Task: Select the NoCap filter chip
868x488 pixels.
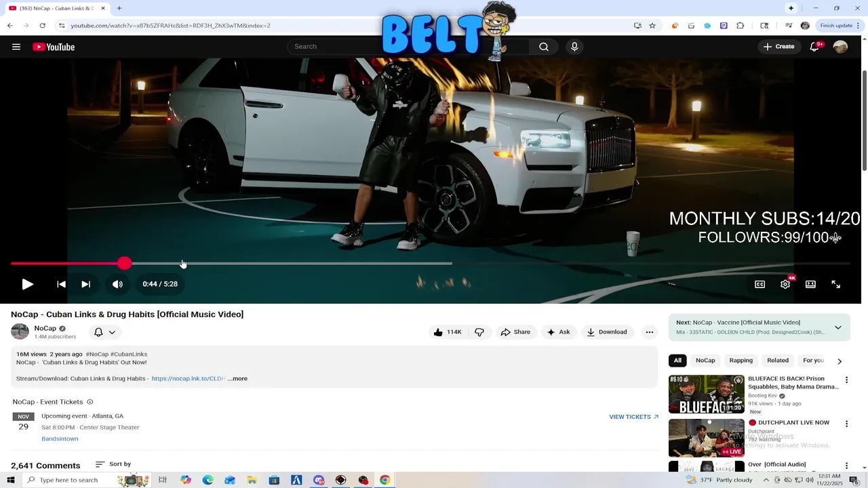Action: pyautogui.click(x=705, y=361)
